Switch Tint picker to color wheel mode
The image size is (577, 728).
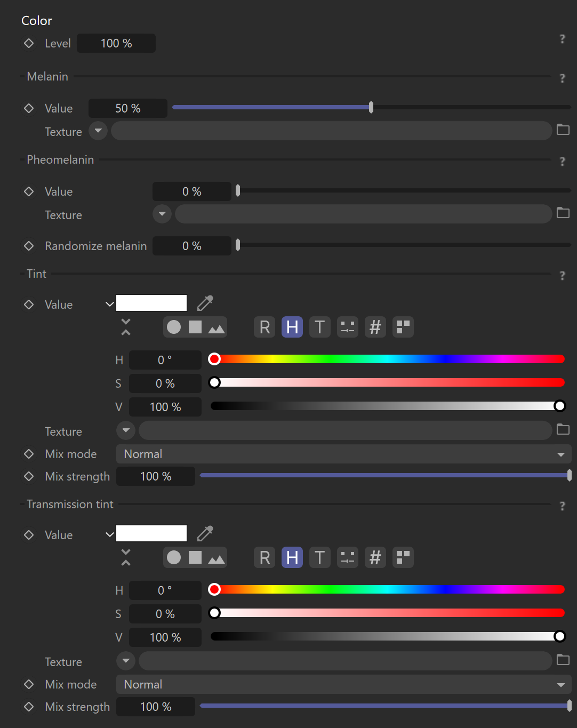click(174, 327)
